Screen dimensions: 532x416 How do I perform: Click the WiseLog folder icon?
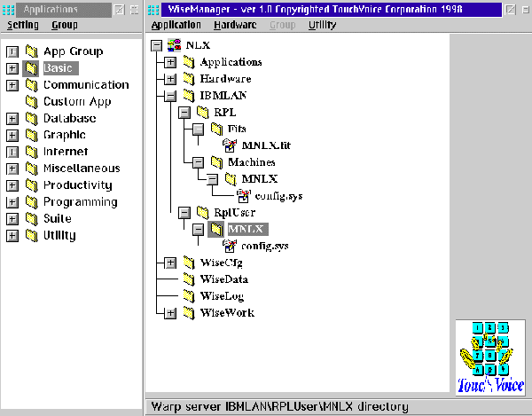tap(189, 296)
